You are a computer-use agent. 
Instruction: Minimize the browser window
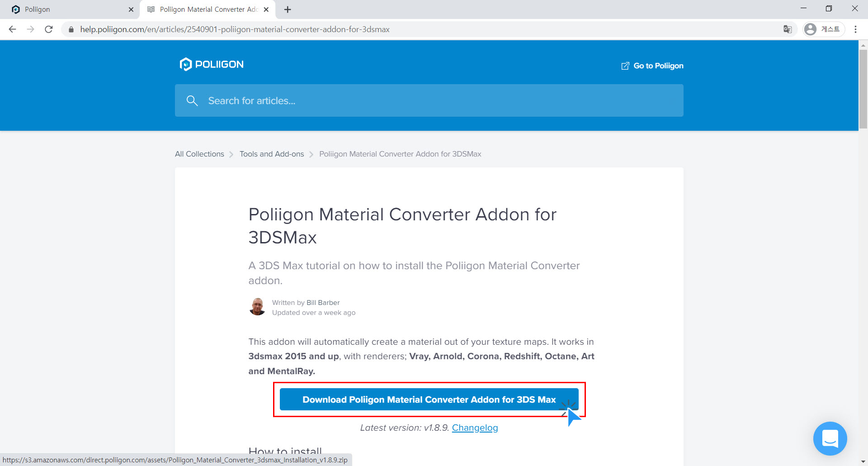tap(803, 9)
